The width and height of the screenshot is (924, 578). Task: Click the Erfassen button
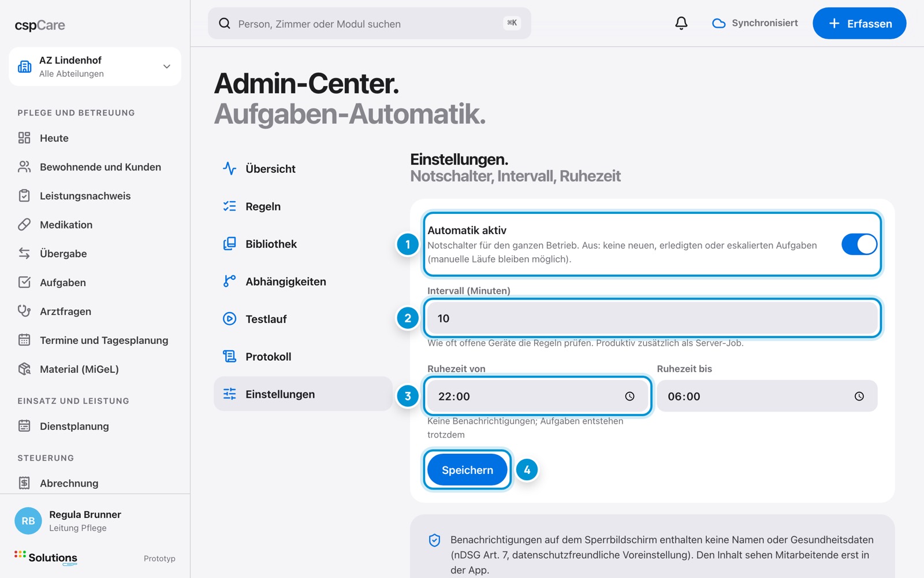[x=859, y=23]
